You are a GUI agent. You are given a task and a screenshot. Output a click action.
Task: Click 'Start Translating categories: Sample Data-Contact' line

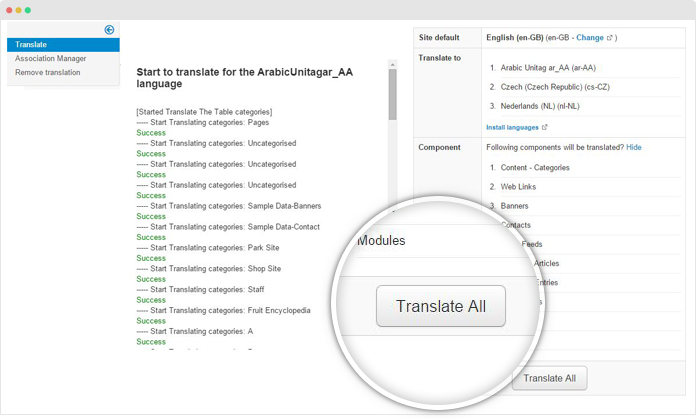click(x=228, y=227)
